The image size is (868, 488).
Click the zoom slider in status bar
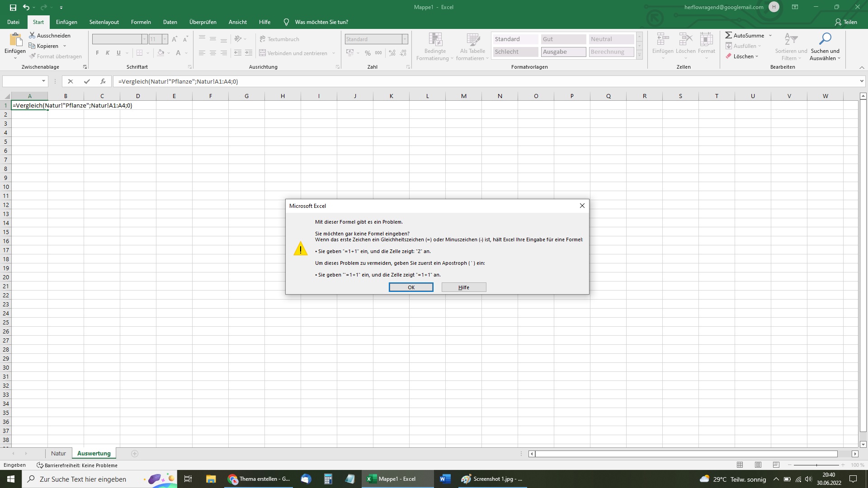coord(816,465)
